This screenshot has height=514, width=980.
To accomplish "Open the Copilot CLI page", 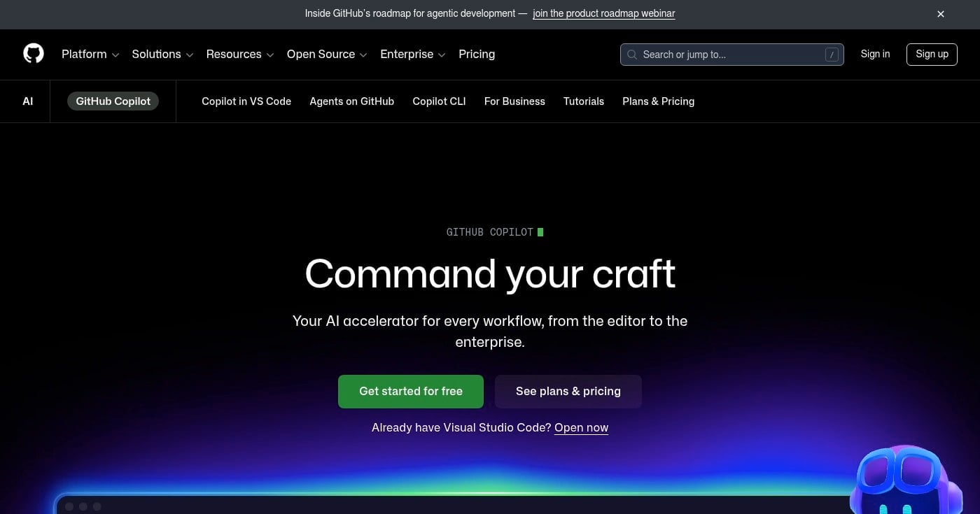I will click(x=439, y=101).
